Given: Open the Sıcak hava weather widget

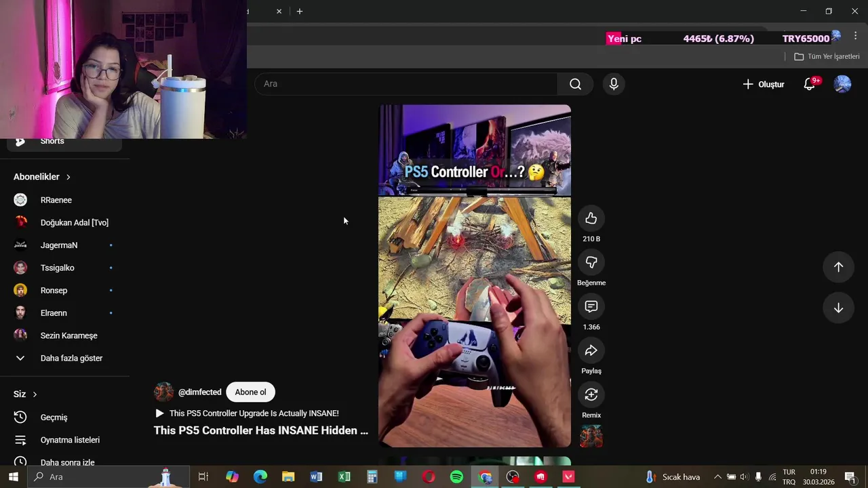Looking at the screenshot, I should tap(673, 477).
